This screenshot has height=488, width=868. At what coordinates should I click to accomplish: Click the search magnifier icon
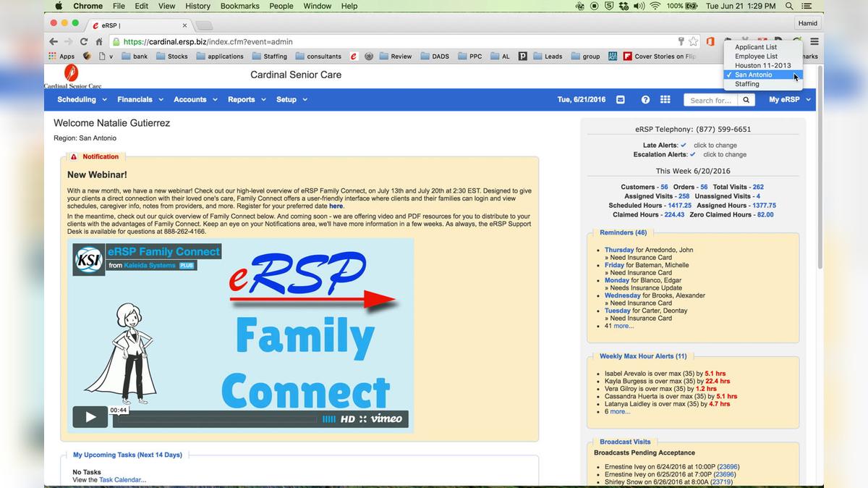pos(746,99)
